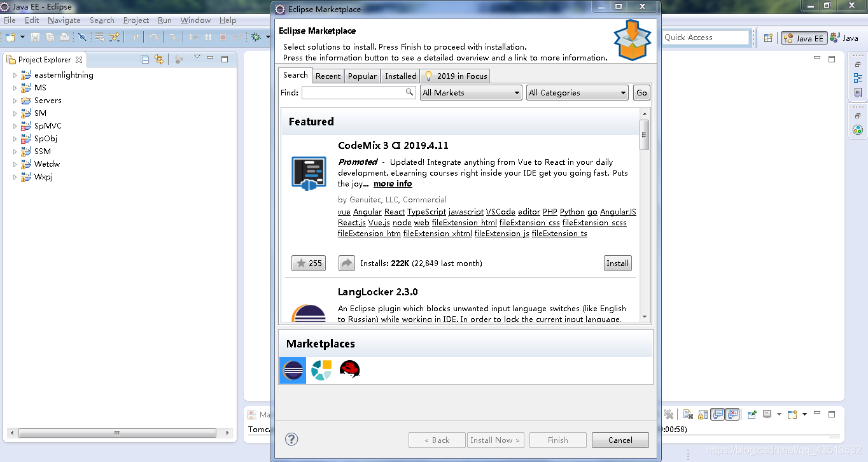Image resolution: width=868 pixels, height=462 pixels.
Task: Toggle Show Console When Standard Out Changes
Action: click(718, 414)
